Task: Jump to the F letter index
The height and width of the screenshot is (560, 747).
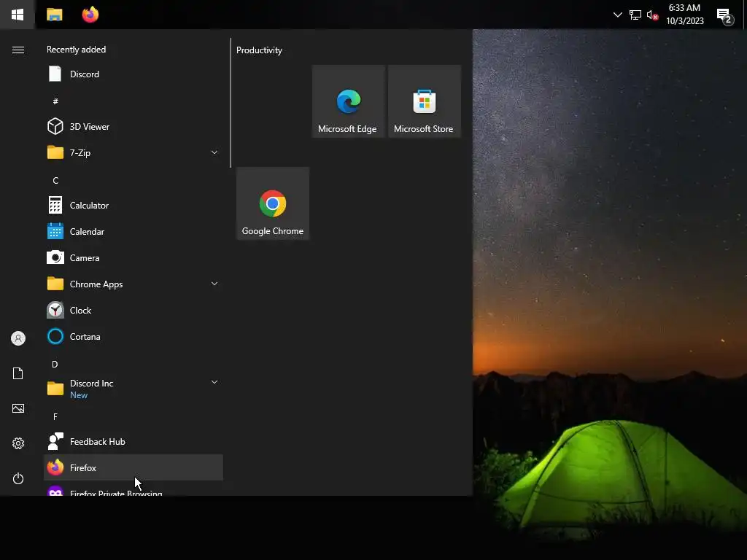Action: coord(55,416)
